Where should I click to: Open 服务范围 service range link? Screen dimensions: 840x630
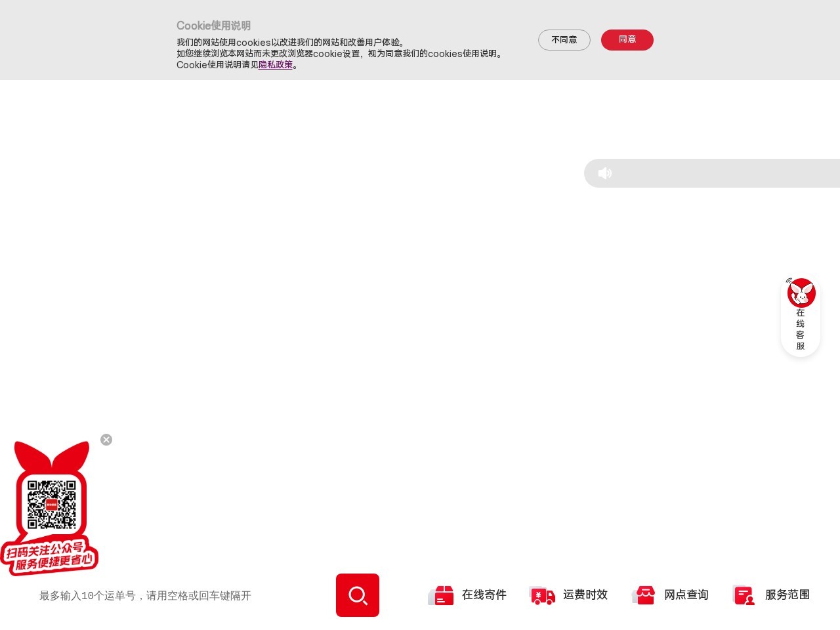coord(787,595)
